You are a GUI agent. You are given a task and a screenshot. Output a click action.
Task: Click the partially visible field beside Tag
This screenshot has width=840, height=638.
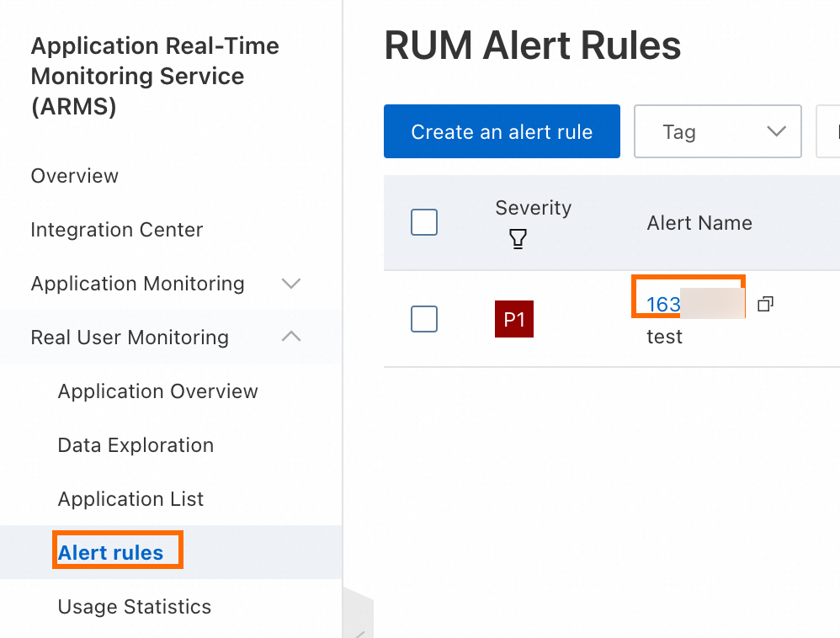tap(829, 131)
